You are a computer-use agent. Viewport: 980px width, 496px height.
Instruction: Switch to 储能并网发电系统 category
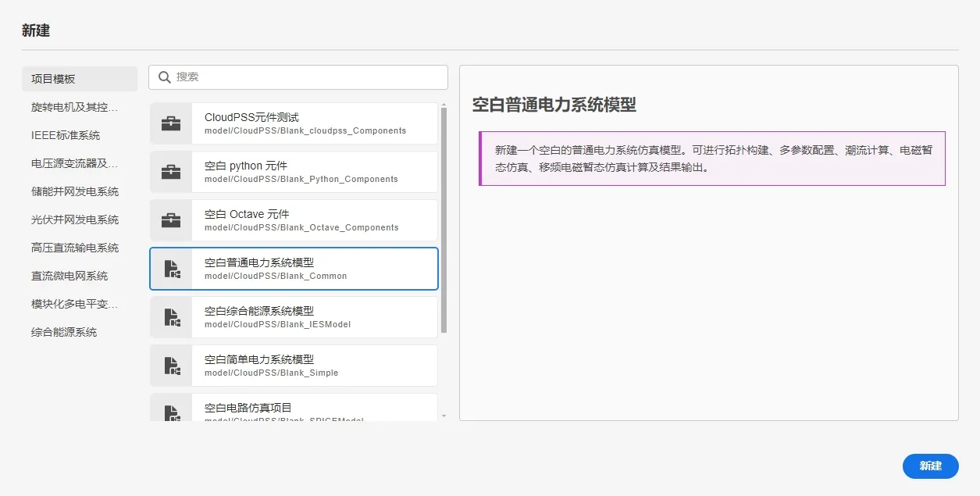[x=75, y=191]
